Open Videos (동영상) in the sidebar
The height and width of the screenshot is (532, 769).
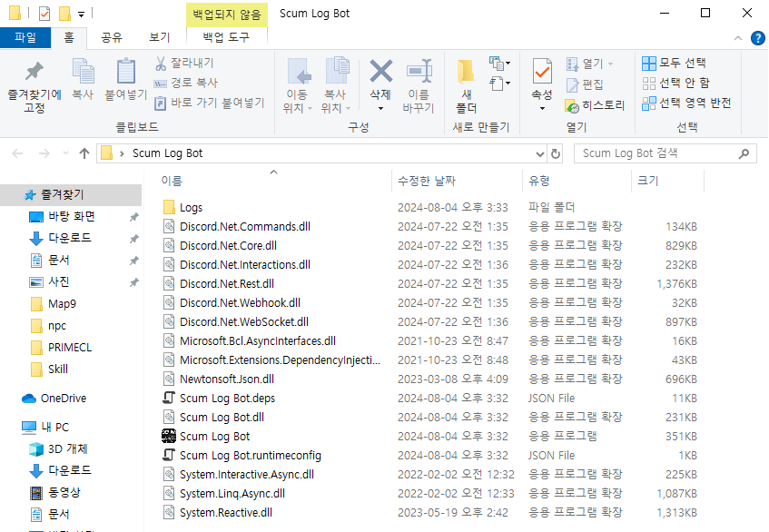pyautogui.click(x=64, y=492)
